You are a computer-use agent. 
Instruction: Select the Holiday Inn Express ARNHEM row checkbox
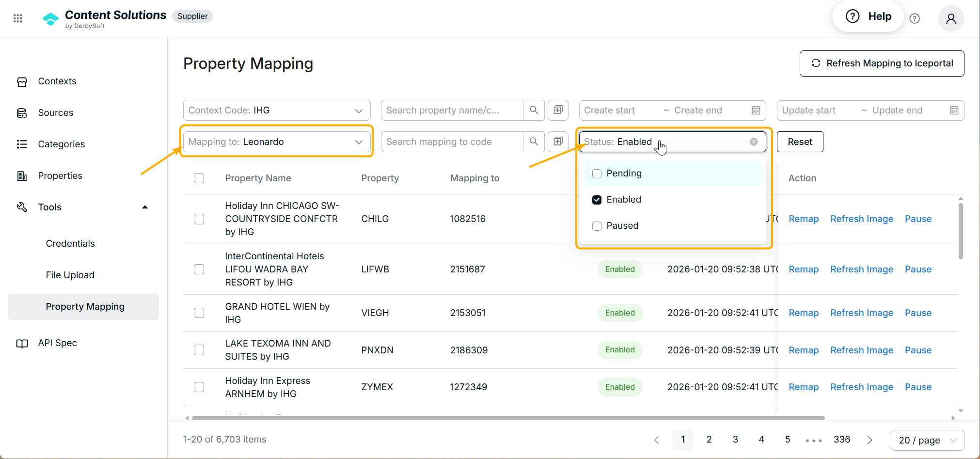click(x=199, y=387)
